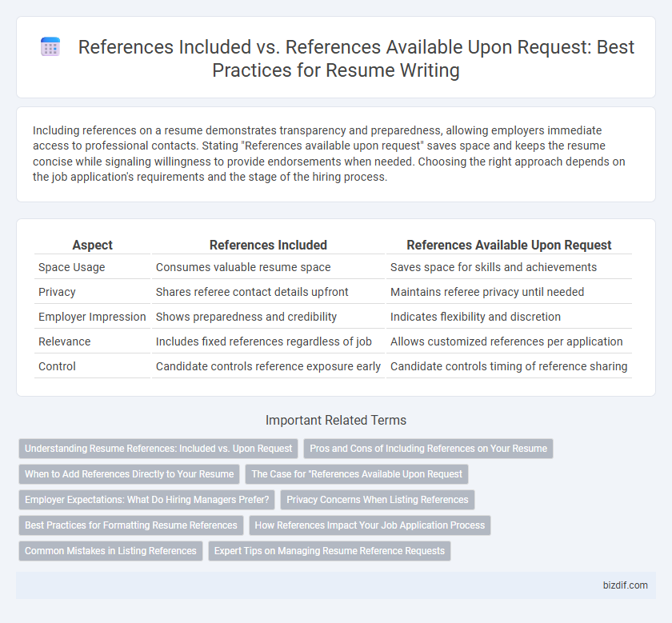Viewport: 672px width, 623px height.
Task: Click the calendar grid icon beside the title
Action: (x=50, y=46)
